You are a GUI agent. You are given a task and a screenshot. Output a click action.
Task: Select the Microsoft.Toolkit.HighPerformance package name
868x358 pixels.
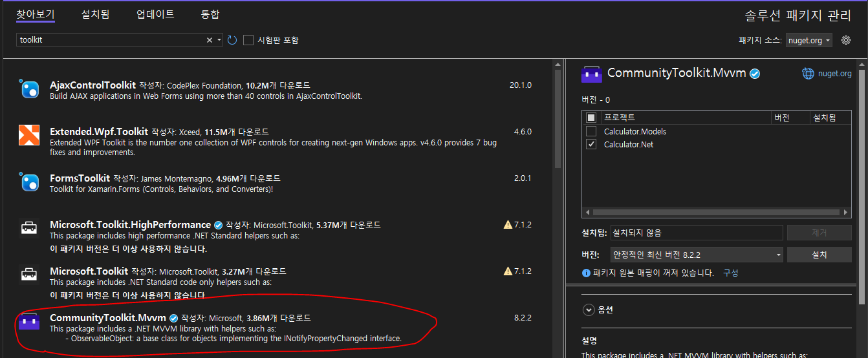(130, 224)
